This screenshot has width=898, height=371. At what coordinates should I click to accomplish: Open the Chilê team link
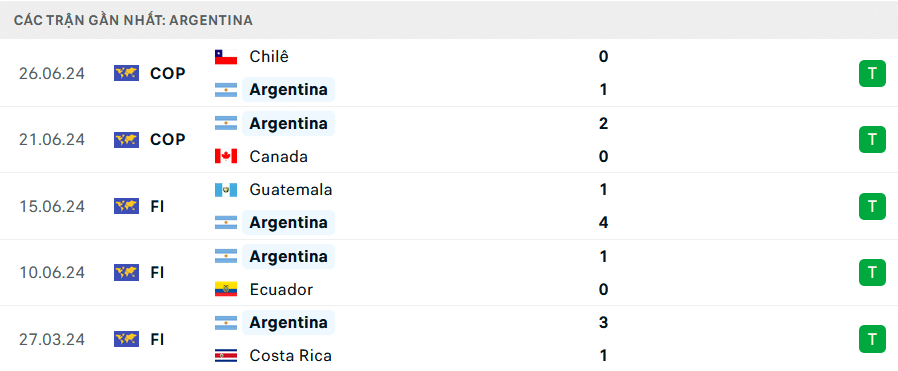(x=269, y=57)
